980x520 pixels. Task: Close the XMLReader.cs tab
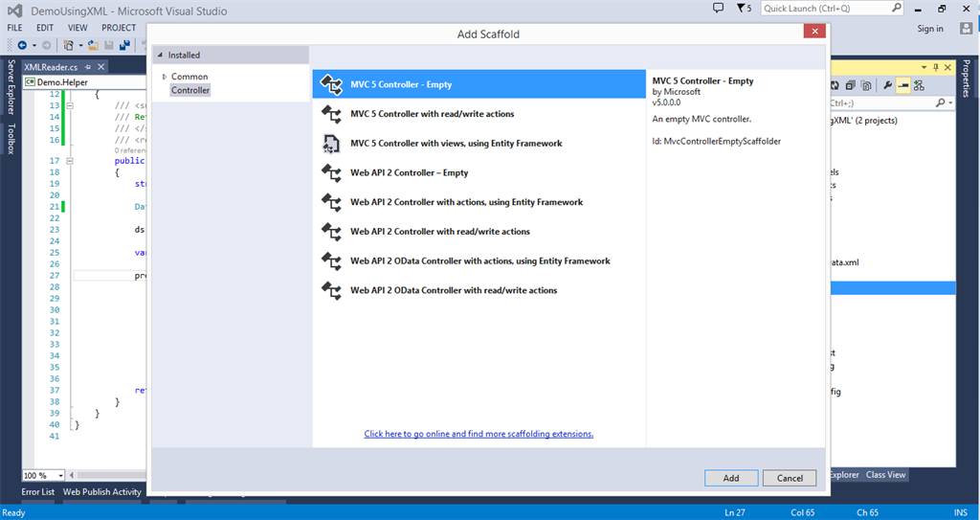[x=100, y=67]
